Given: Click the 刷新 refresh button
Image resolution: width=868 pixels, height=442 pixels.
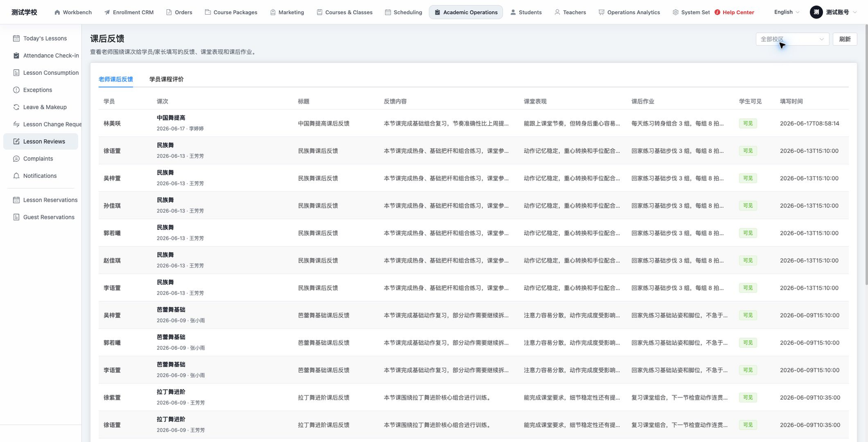Looking at the screenshot, I should point(845,39).
